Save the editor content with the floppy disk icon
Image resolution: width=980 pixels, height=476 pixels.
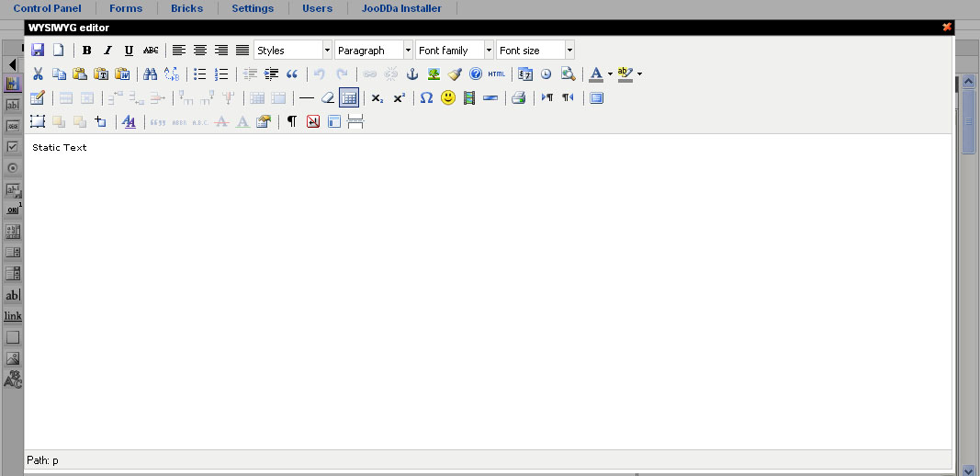[38, 50]
